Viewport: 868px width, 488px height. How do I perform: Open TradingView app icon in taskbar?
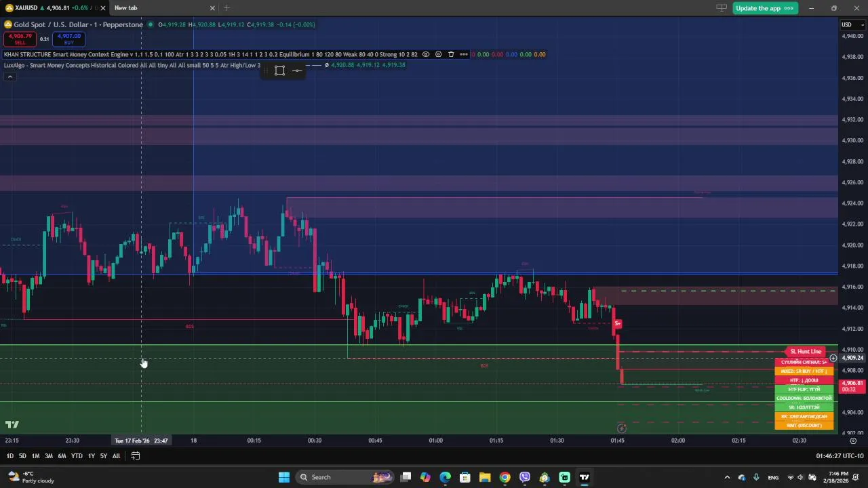tap(584, 477)
